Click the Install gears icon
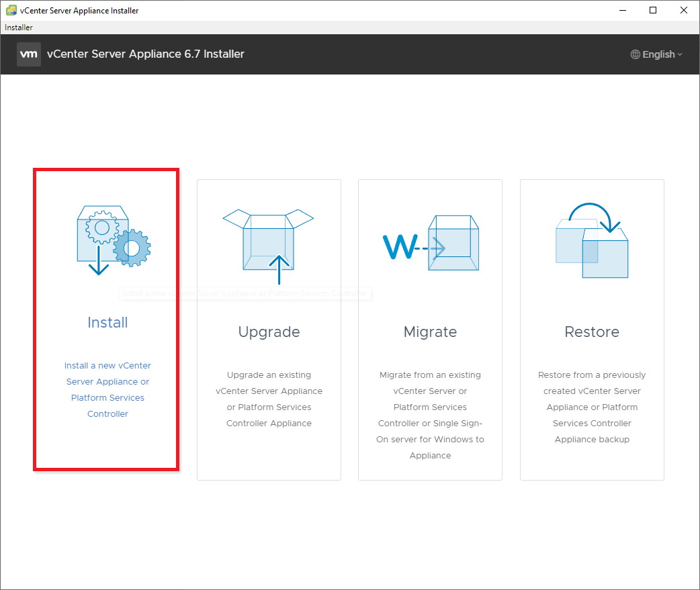The height and width of the screenshot is (590, 700). (x=113, y=239)
